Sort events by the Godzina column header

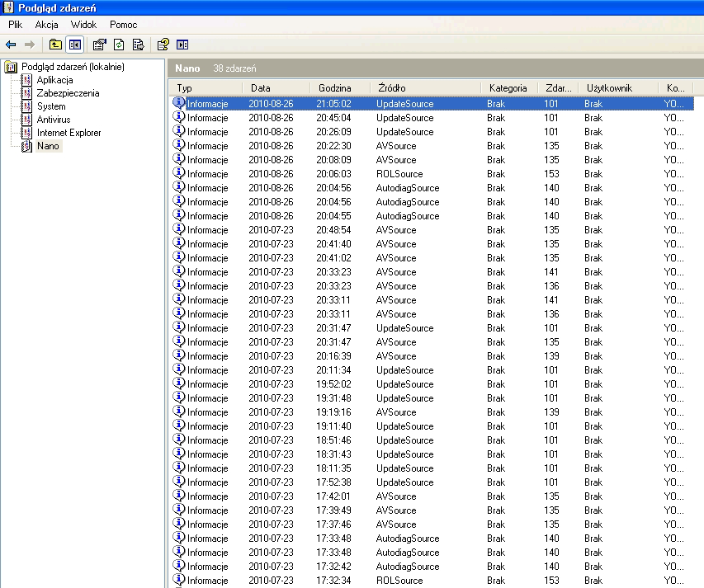(340, 88)
